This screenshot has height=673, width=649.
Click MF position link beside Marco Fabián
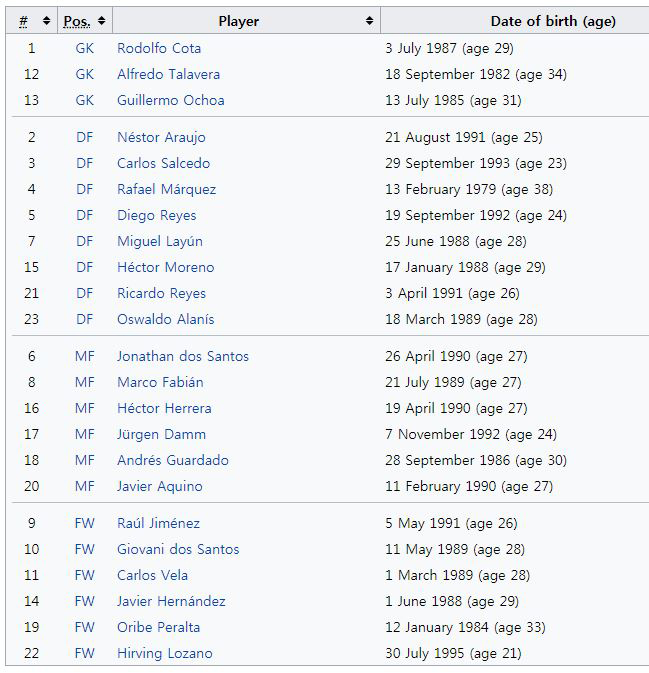(x=84, y=382)
